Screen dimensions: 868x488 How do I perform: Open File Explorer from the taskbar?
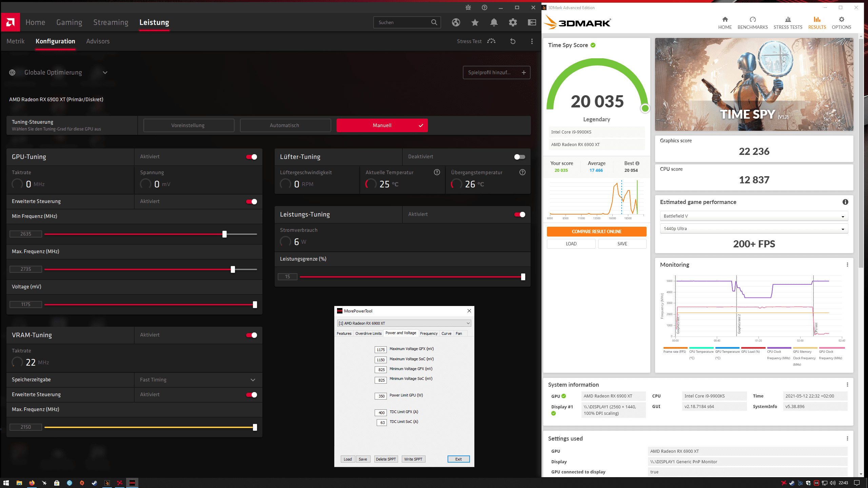[19, 483]
